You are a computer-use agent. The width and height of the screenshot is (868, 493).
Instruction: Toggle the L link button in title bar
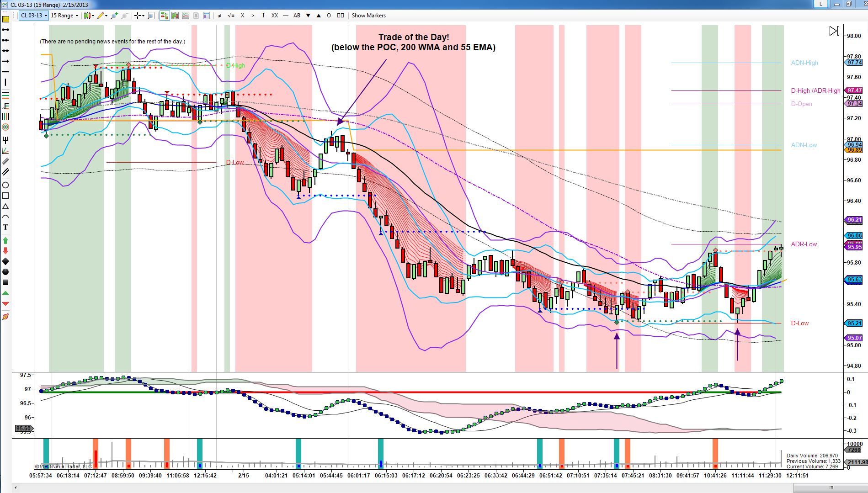(x=821, y=4)
